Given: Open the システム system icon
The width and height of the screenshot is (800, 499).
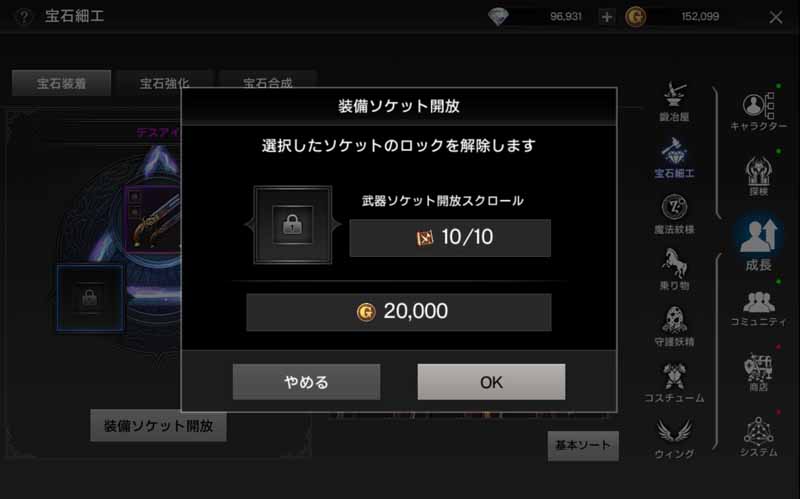Looking at the screenshot, I should [x=759, y=437].
